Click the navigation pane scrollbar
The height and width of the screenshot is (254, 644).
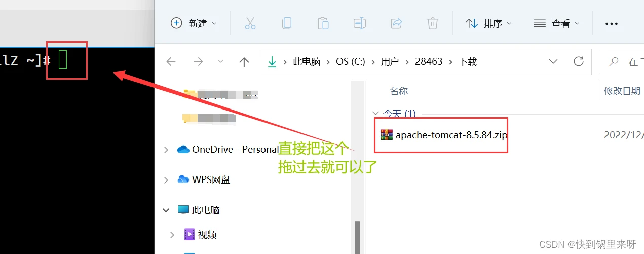[357, 237]
